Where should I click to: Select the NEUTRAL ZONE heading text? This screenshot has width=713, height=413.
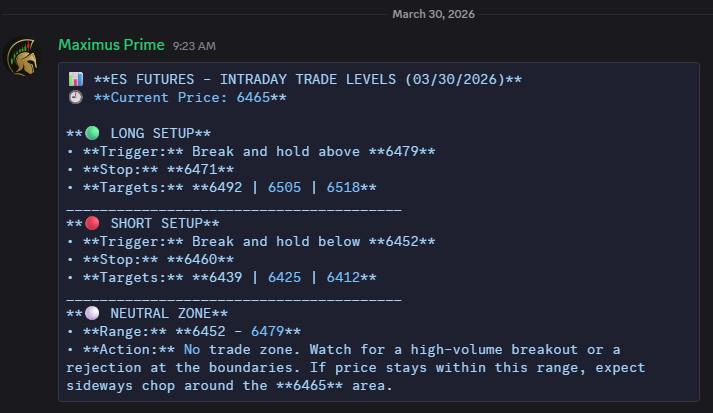pos(161,313)
